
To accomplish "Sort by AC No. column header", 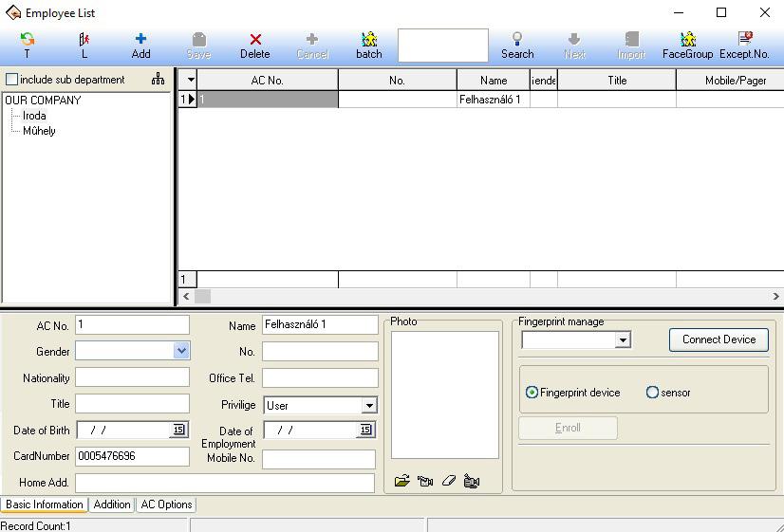I will 268,80.
